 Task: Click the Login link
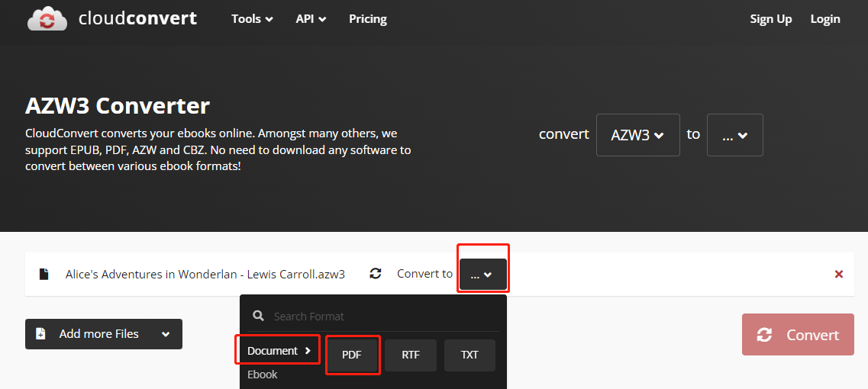(x=824, y=19)
